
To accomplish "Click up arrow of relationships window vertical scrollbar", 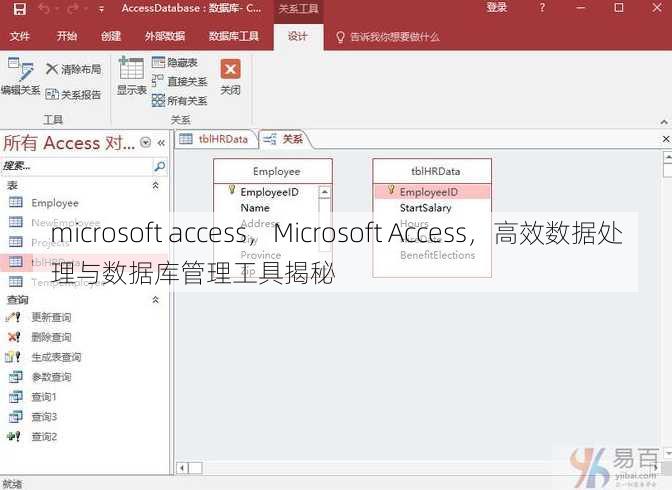I will [x=667, y=157].
